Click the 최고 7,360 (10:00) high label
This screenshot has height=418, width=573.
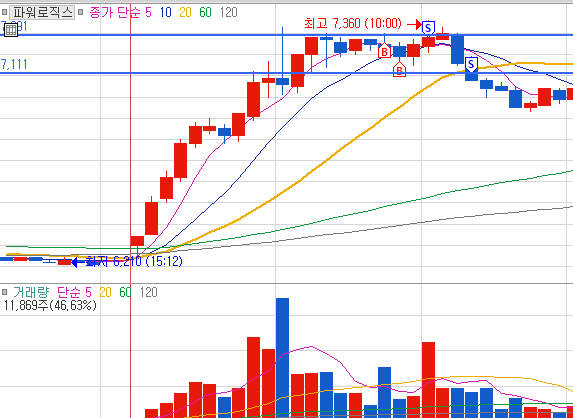[x=353, y=24]
